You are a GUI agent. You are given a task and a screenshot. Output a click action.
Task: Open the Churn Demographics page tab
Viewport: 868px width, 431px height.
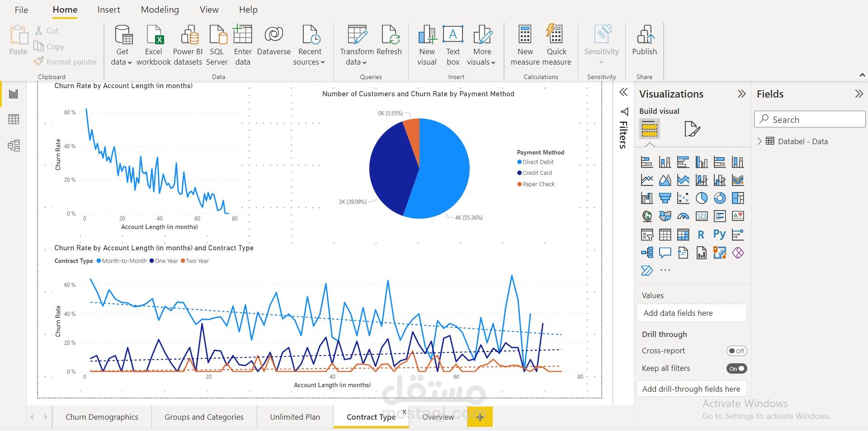point(102,417)
